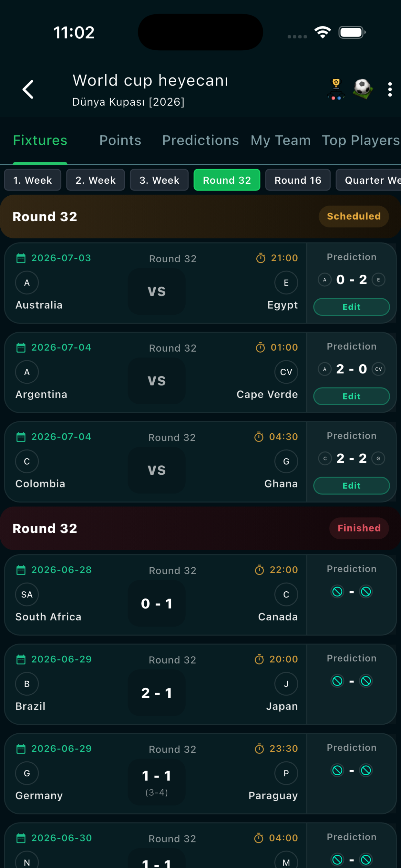Edit the Colombia vs Ghana prediction
Image resolution: width=401 pixels, height=868 pixels.
(x=352, y=486)
